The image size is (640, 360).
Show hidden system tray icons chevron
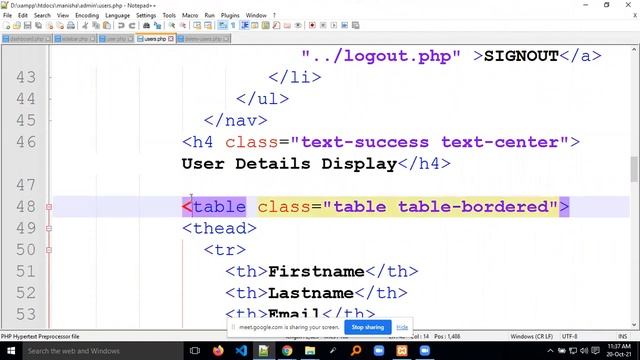[x=550, y=351]
